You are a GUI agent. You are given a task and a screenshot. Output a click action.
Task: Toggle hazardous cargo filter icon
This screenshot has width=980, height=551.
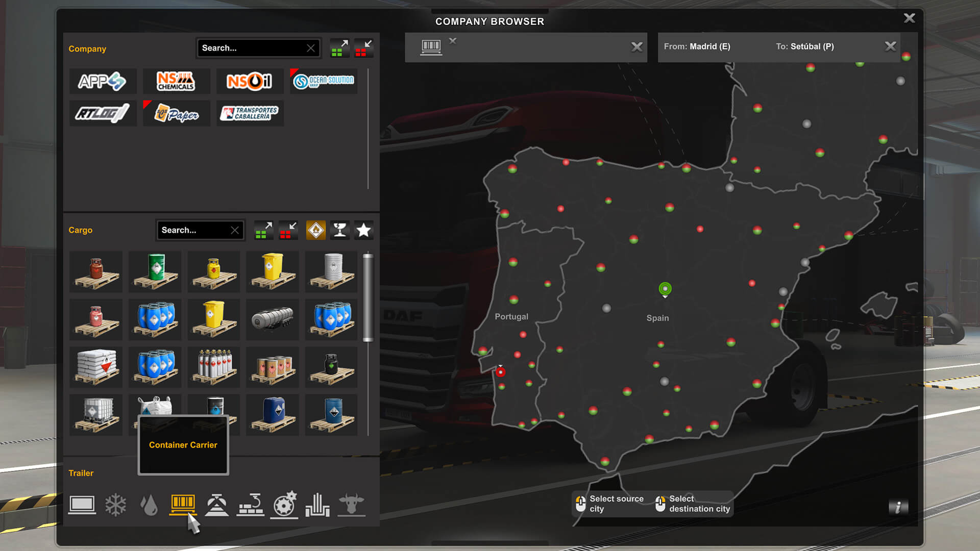tap(315, 230)
